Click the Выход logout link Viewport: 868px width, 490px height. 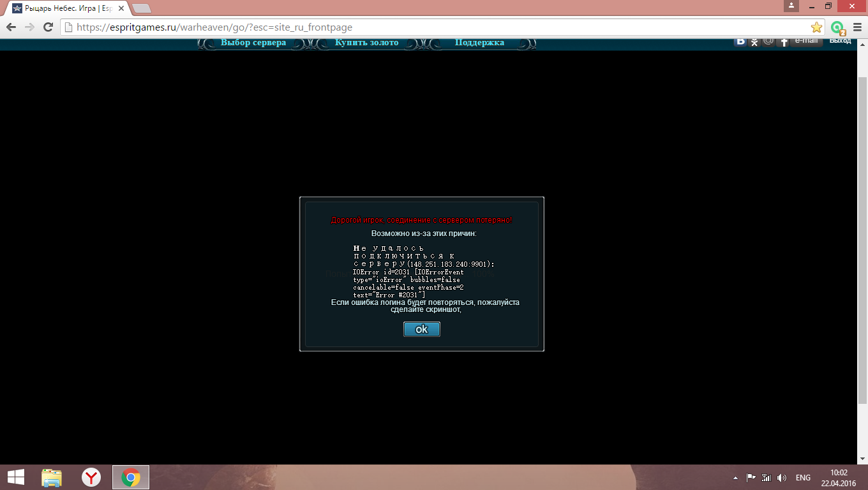(x=840, y=41)
